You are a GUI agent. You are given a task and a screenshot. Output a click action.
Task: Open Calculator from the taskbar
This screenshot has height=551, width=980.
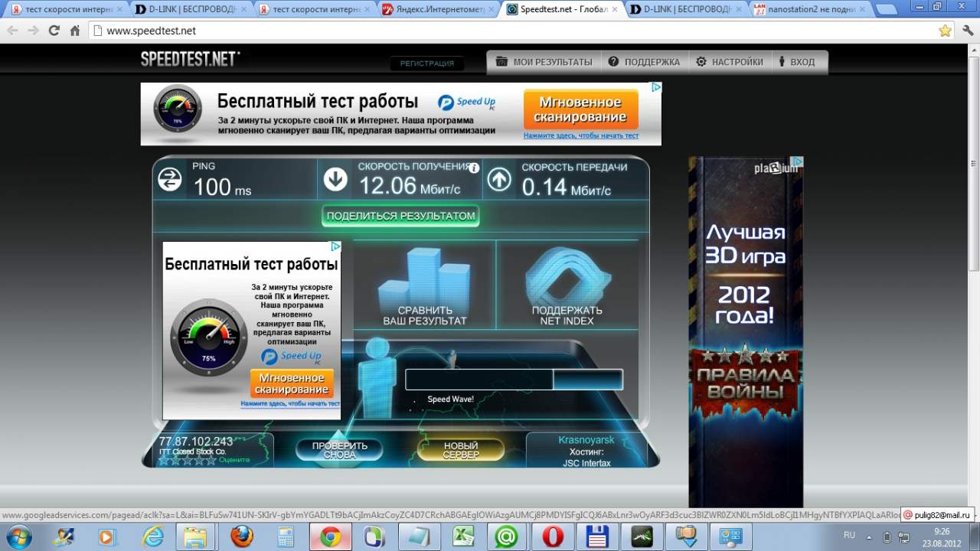click(286, 536)
